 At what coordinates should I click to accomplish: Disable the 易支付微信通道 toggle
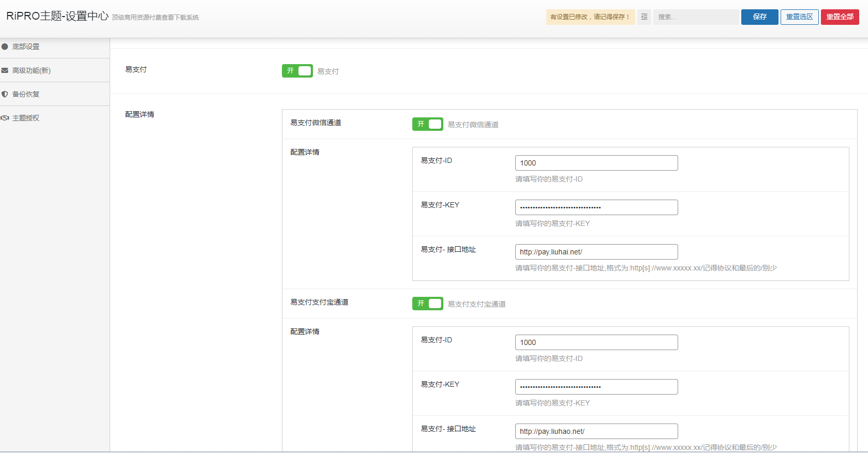(x=427, y=124)
